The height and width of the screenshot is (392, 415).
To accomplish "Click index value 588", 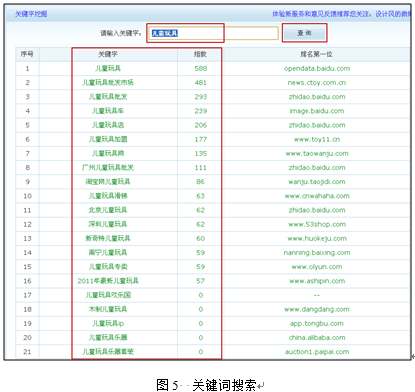I will [201, 68].
